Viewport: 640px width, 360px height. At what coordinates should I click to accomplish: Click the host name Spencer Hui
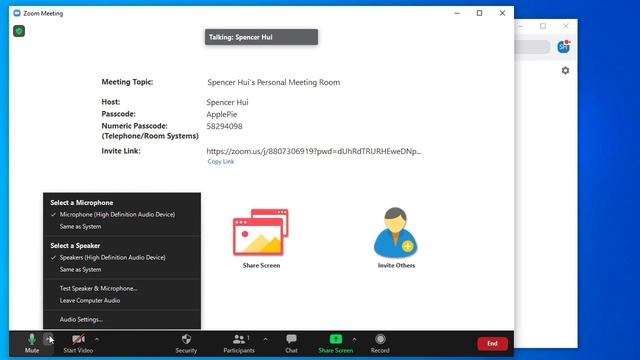click(227, 102)
